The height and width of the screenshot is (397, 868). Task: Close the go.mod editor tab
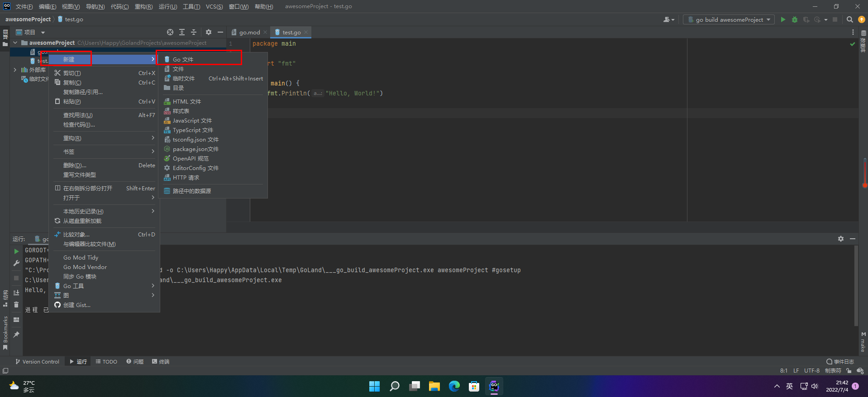[265, 32]
